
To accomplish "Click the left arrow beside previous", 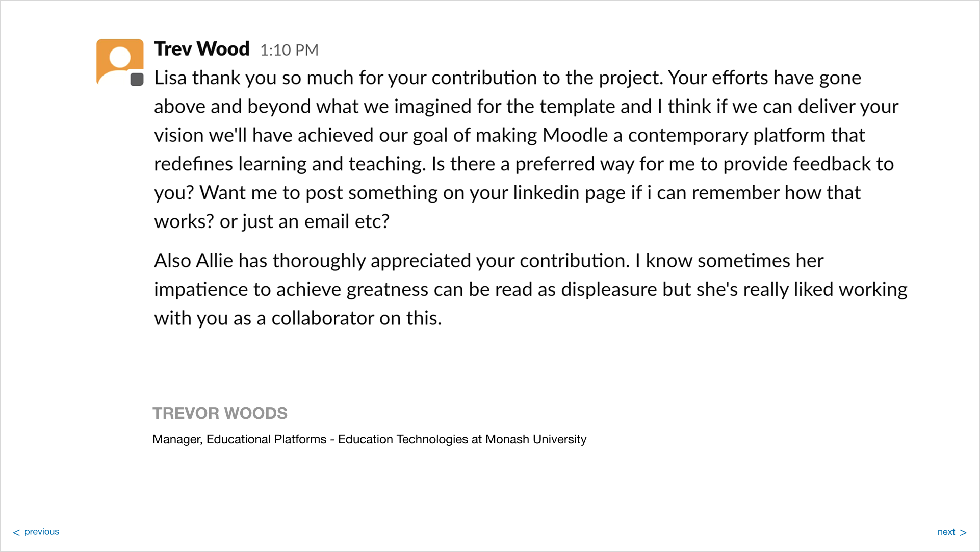I will point(16,532).
